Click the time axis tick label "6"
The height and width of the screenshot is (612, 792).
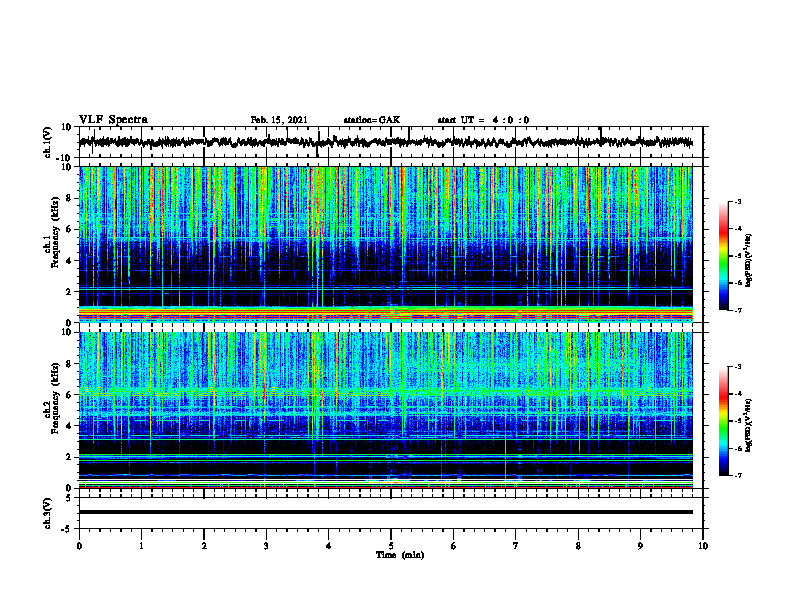[454, 546]
